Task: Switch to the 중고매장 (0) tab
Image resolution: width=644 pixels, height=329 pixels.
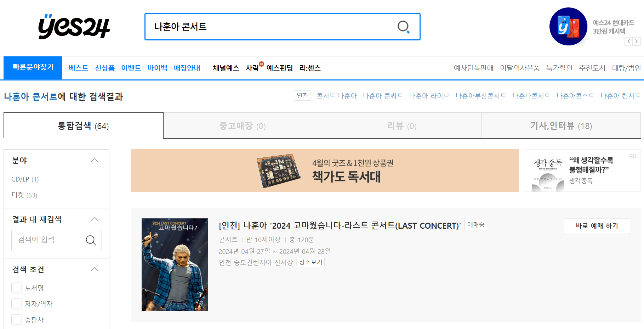Action: pyautogui.click(x=243, y=126)
